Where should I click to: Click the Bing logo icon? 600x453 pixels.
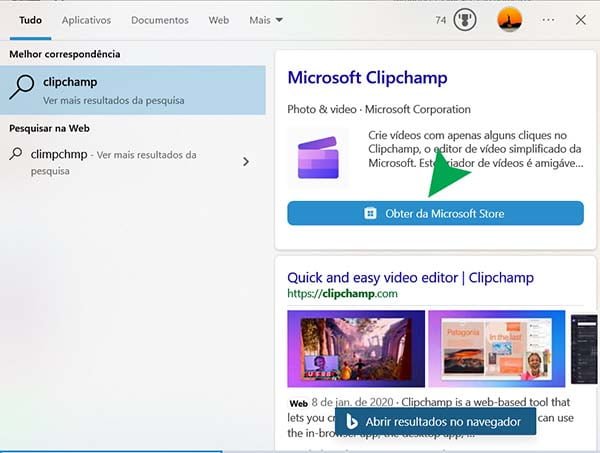coord(351,421)
